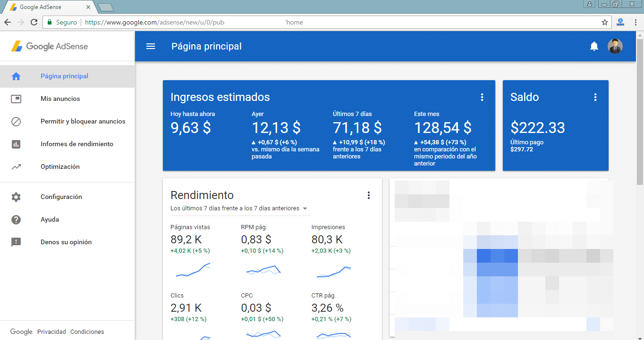
Task: Open Chrome's three-dot menu
Action: coord(635,22)
